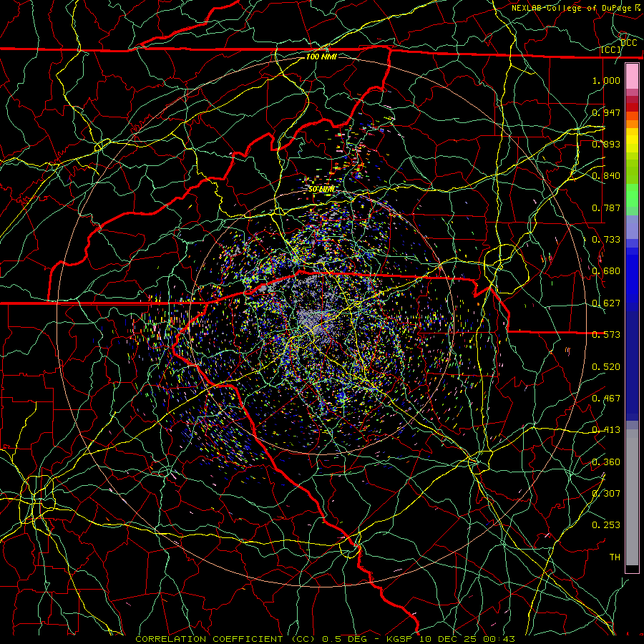Pick the gray segment of the color bar
Screen dimensions: 644x644
coord(632,497)
